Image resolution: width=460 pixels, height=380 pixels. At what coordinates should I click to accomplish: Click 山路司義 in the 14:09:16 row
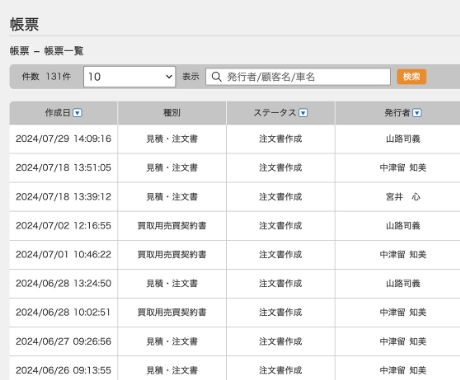(x=403, y=139)
